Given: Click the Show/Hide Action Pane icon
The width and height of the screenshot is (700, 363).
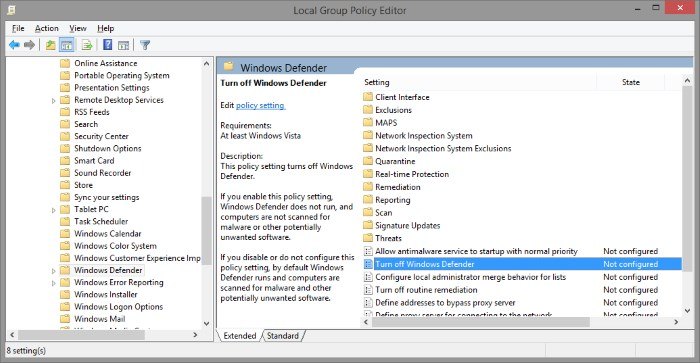Looking at the screenshot, I should [x=124, y=45].
